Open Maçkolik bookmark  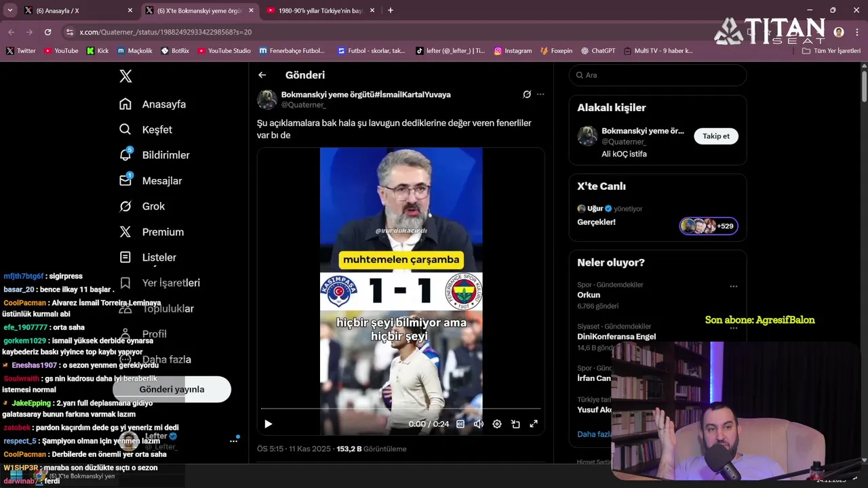click(135, 51)
